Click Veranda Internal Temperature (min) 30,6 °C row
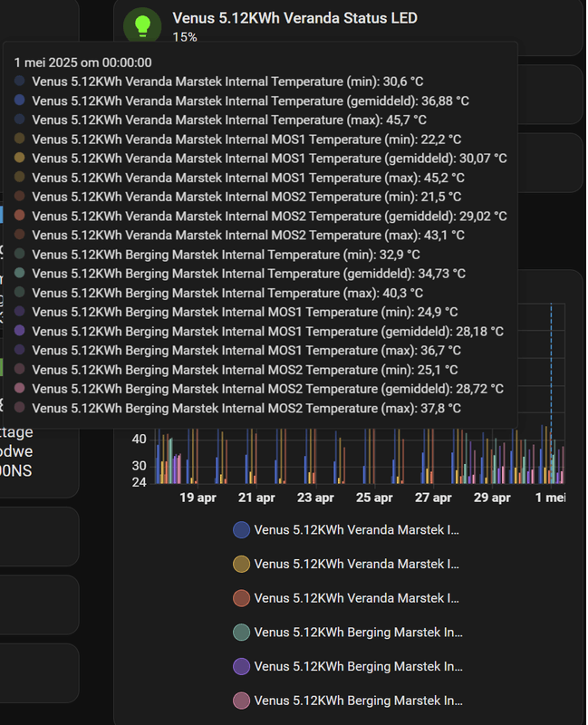 (x=218, y=82)
